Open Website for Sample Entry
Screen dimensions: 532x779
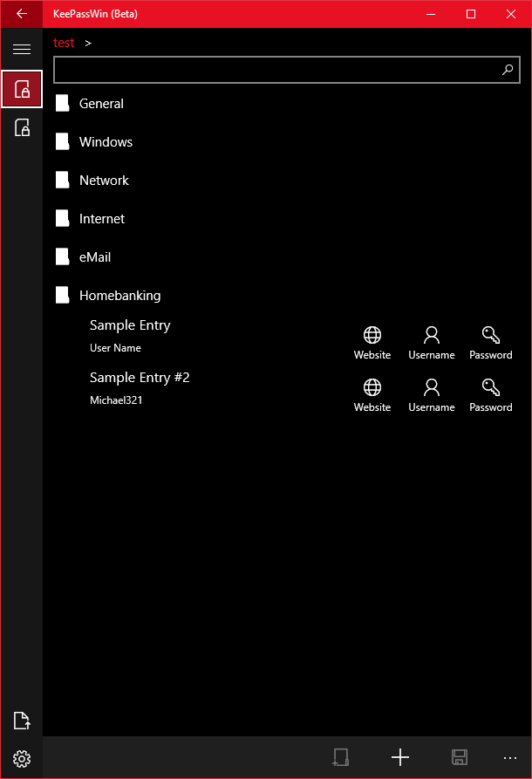click(x=372, y=343)
